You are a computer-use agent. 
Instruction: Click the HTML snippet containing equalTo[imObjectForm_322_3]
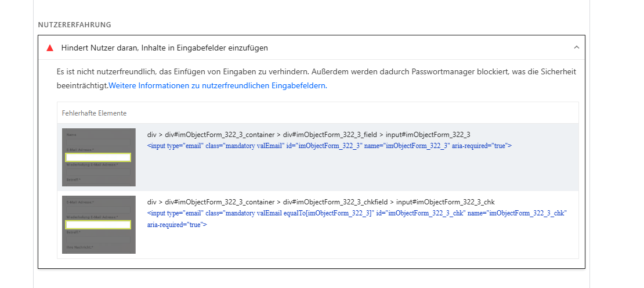tap(357, 218)
